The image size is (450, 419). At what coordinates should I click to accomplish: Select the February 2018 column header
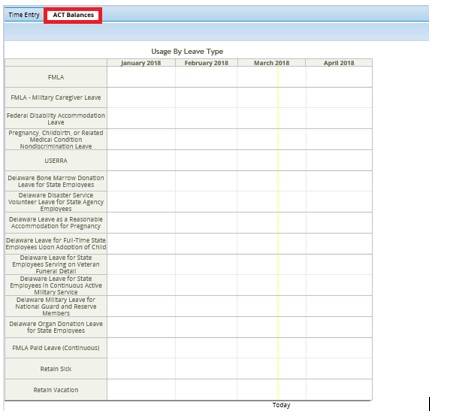click(x=206, y=63)
